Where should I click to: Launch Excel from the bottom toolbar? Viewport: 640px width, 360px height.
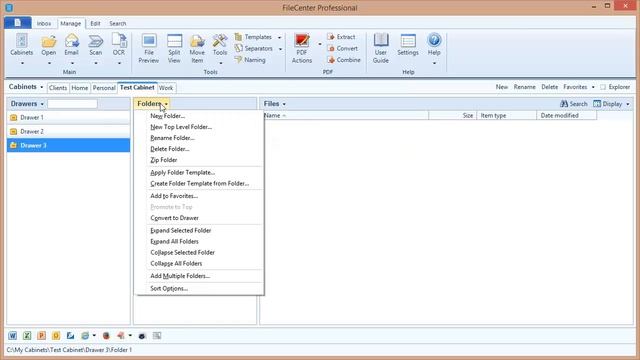[27, 336]
